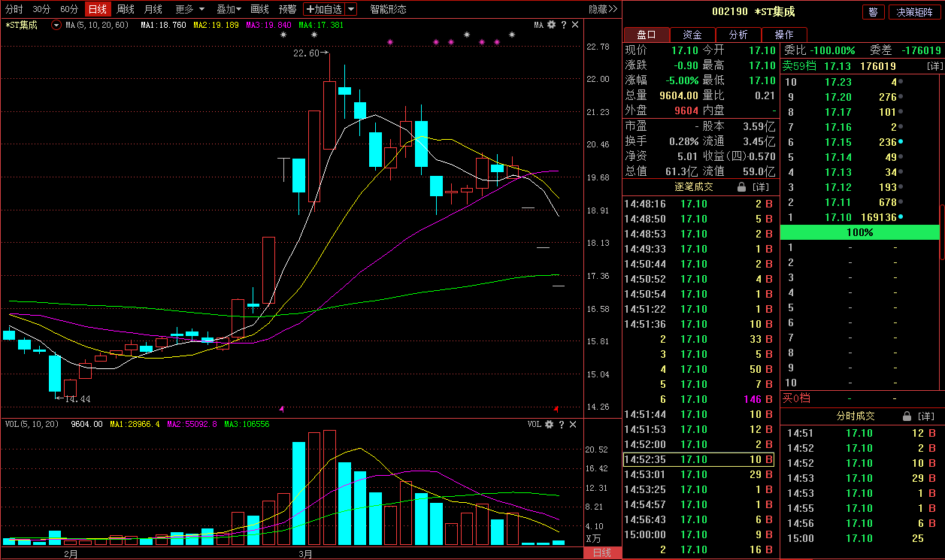Open MA indicator settings gear
This screenshot has width=945, height=560.
tap(551, 25)
